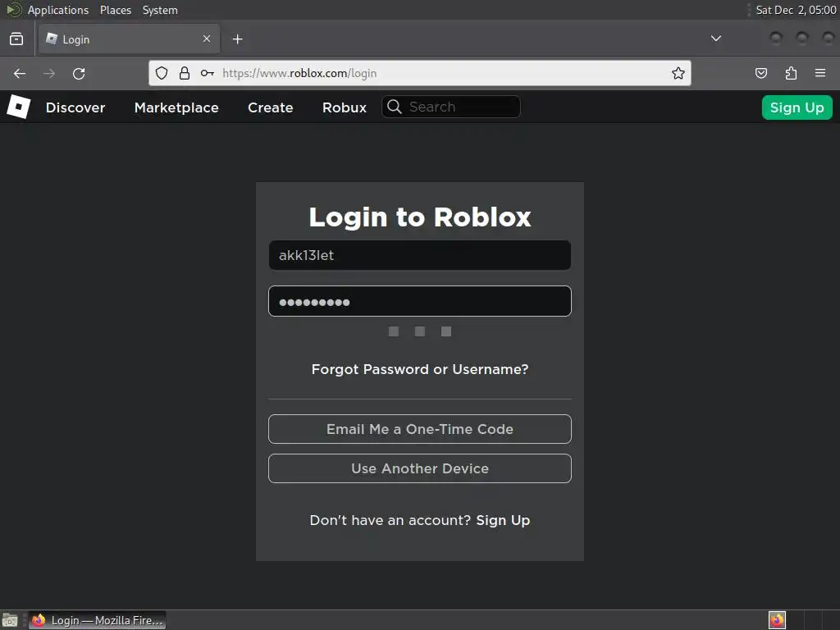Open the System menu
Screen dimensions: 840x630
[160, 10]
